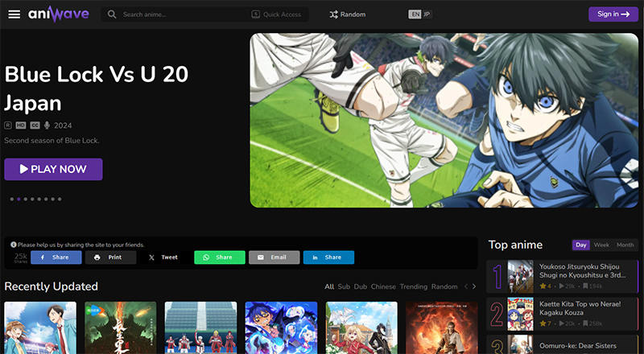
Task: Click the aniwave logo
Action: click(58, 14)
